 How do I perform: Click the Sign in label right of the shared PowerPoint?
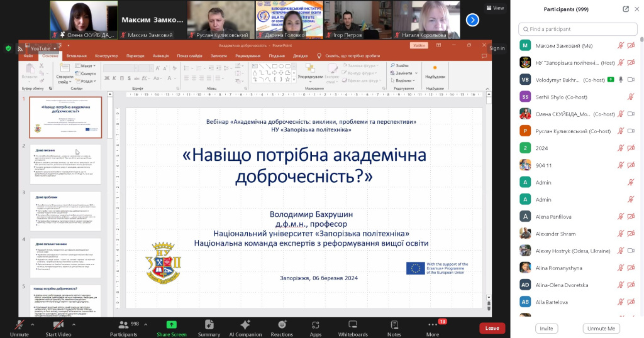(497, 48)
